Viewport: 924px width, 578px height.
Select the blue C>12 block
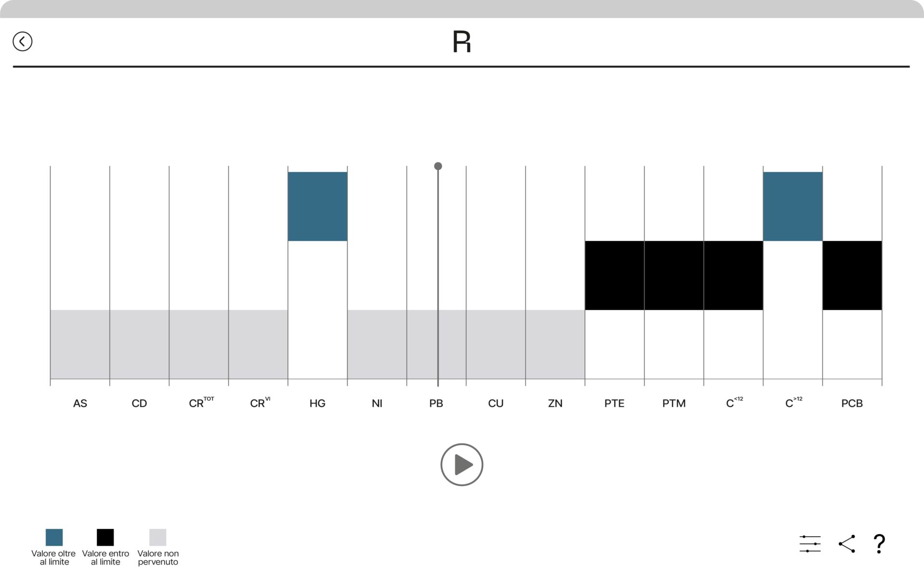click(x=793, y=206)
